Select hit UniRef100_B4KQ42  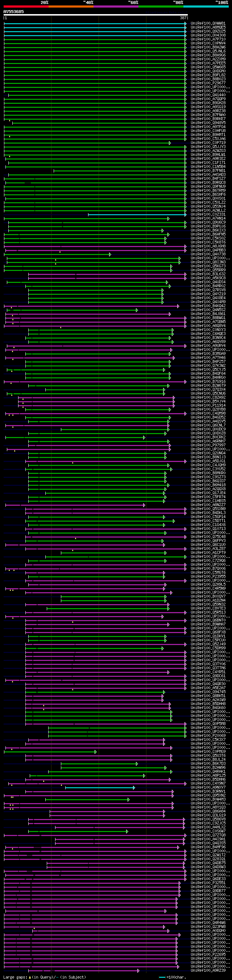[x=208, y=306]
